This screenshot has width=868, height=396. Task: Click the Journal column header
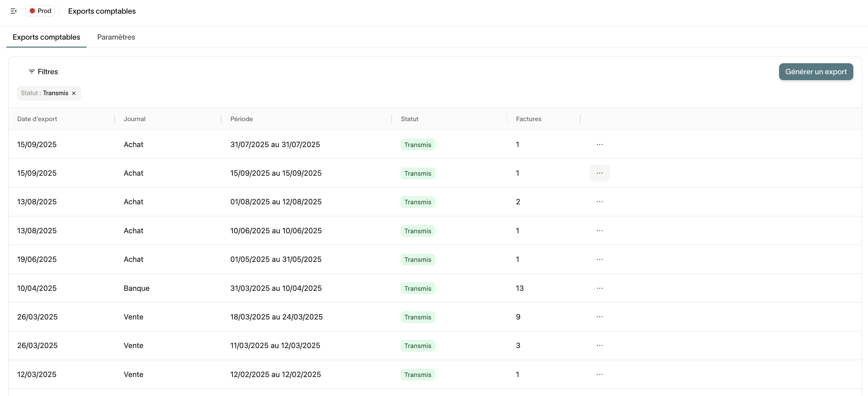[x=135, y=119]
